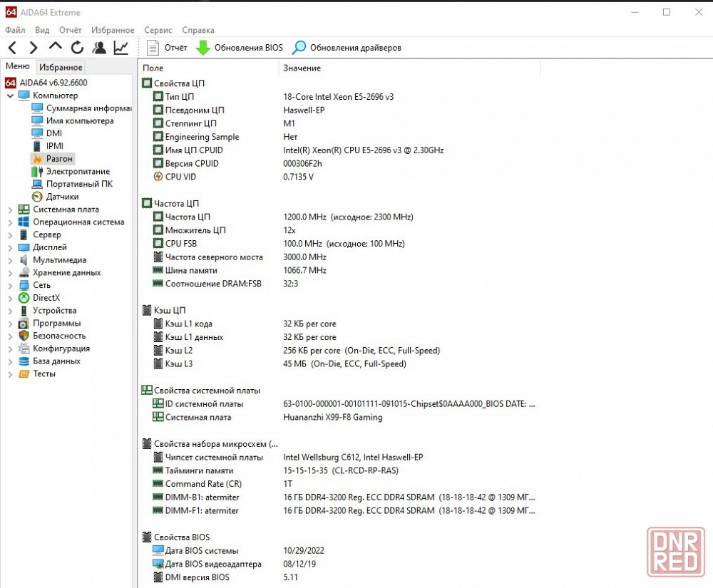Expand the Конфигурация tree node
Viewport: 713px width, 588px height.
coord(10,349)
